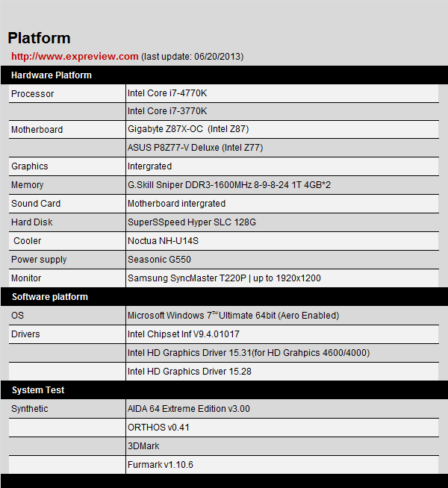
Task: Select Intel Core i7-4770K cell
Action: (x=282, y=93)
